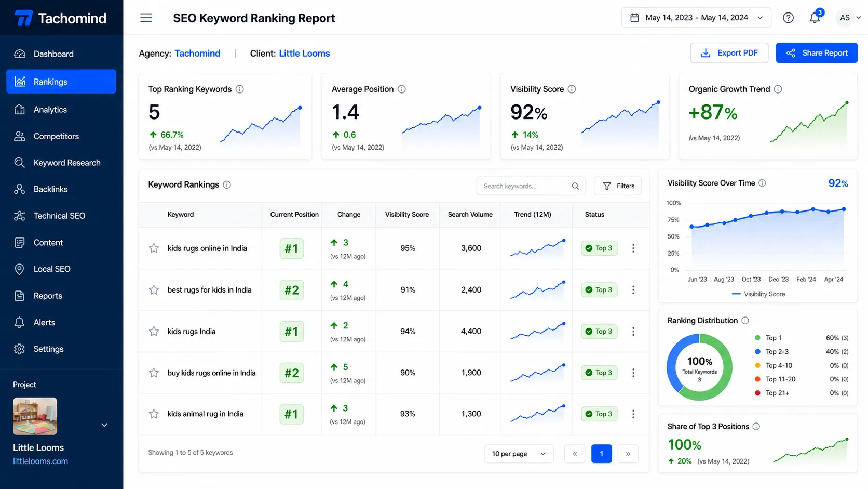Open Backlinks in the sidebar
The width and height of the screenshot is (868, 489).
(61, 189)
